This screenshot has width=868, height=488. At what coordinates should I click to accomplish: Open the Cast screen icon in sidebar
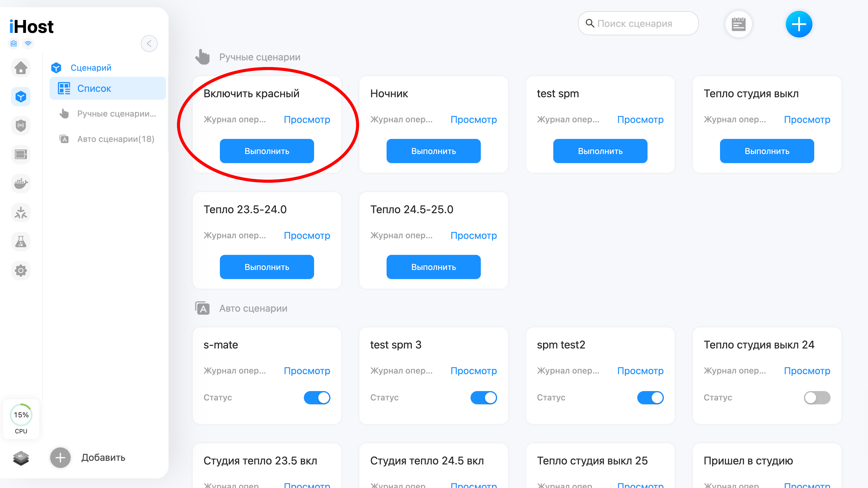pos(21,155)
